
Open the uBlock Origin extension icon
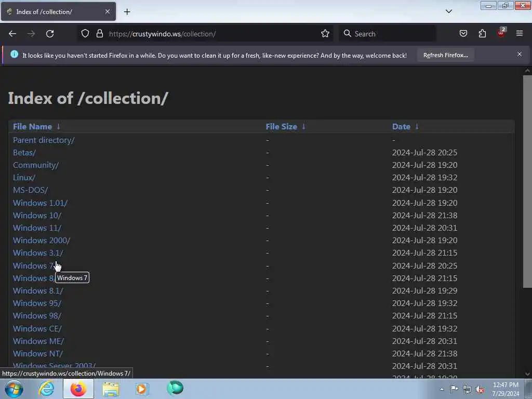click(x=501, y=33)
